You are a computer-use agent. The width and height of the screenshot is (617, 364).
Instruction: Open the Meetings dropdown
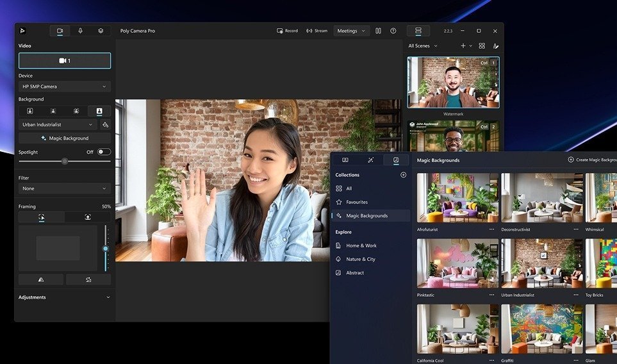[x=351, y=31]
